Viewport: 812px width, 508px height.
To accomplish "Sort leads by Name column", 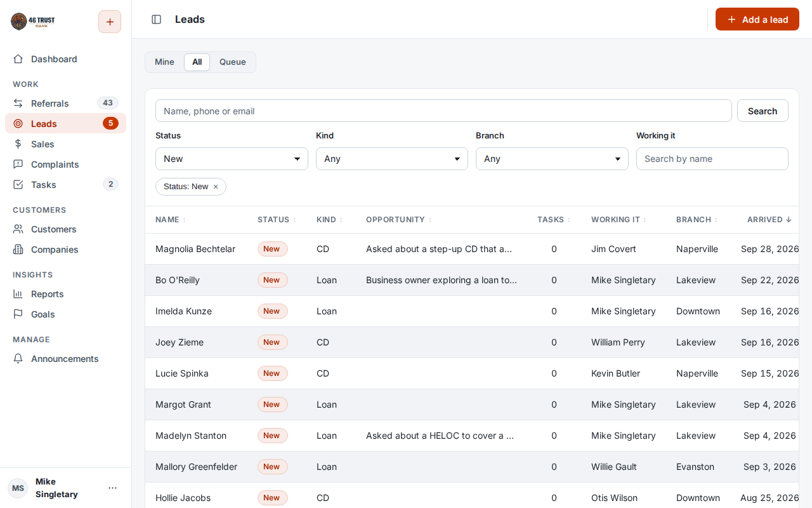I will [x=171, y=220].
